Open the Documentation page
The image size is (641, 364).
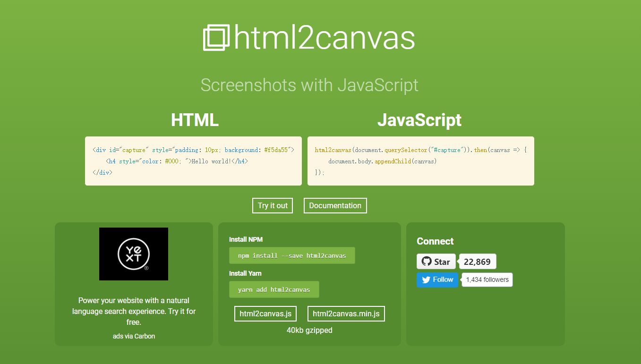coord(335,205)
